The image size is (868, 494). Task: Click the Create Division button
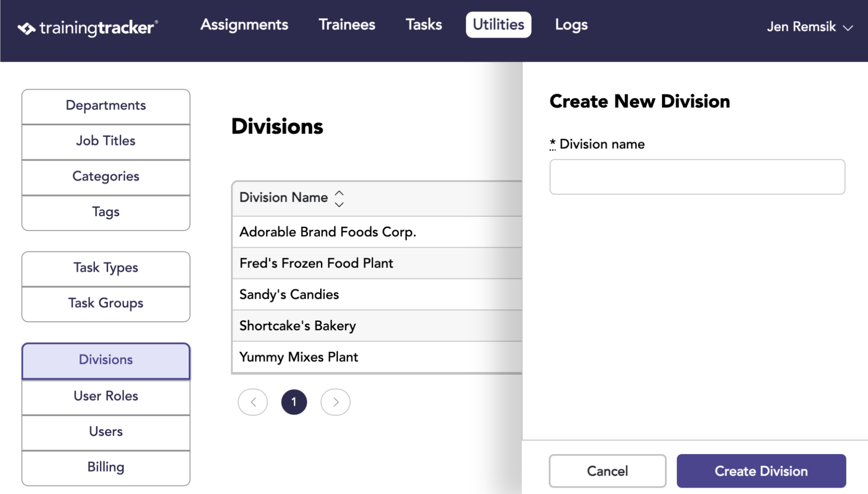point(761,471)
